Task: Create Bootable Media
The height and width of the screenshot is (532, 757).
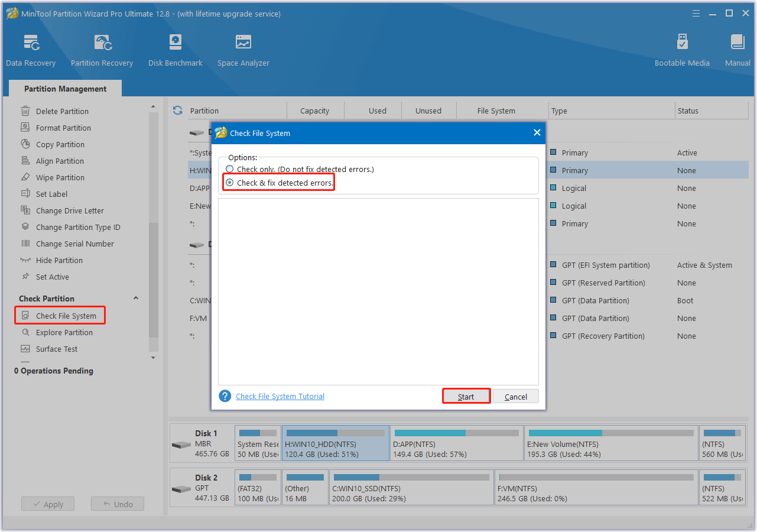Action: point(682,51)
